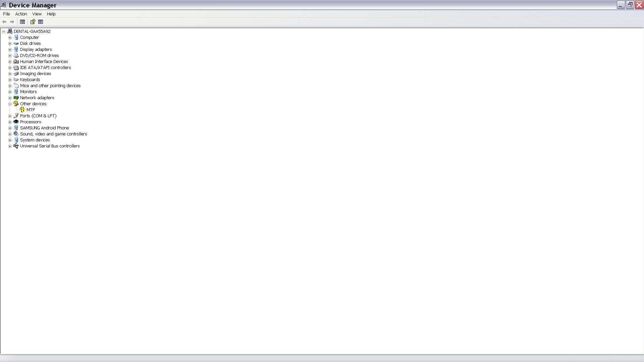Click the Universal Serial Bus controllers icon

16,146
